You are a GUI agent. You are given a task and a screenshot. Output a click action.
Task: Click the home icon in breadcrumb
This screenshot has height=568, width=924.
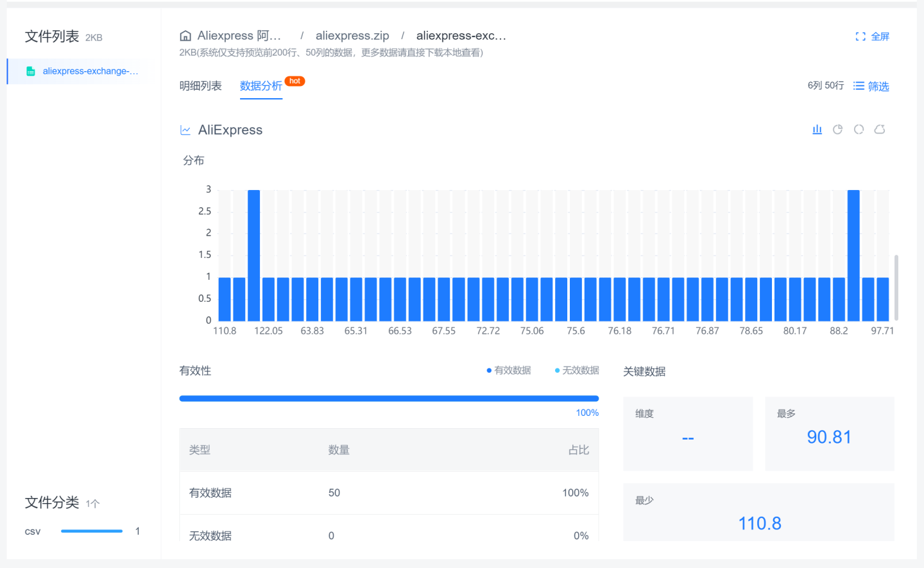click(x=185, y=36)
